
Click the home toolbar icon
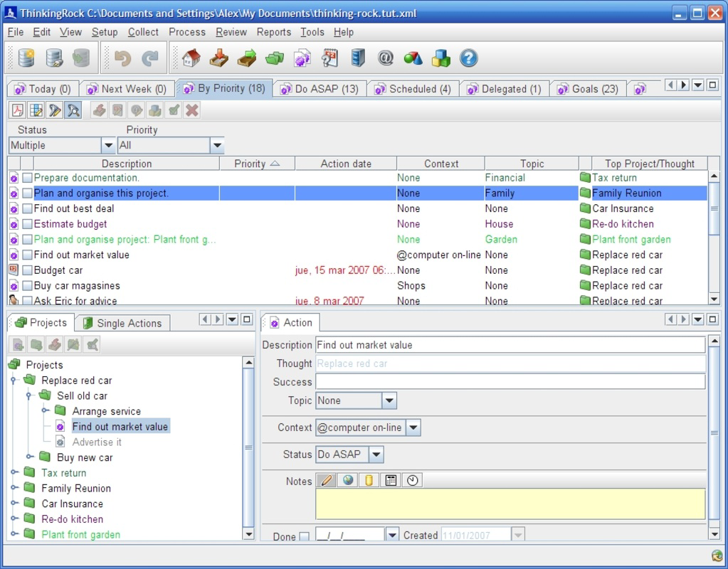192,59
